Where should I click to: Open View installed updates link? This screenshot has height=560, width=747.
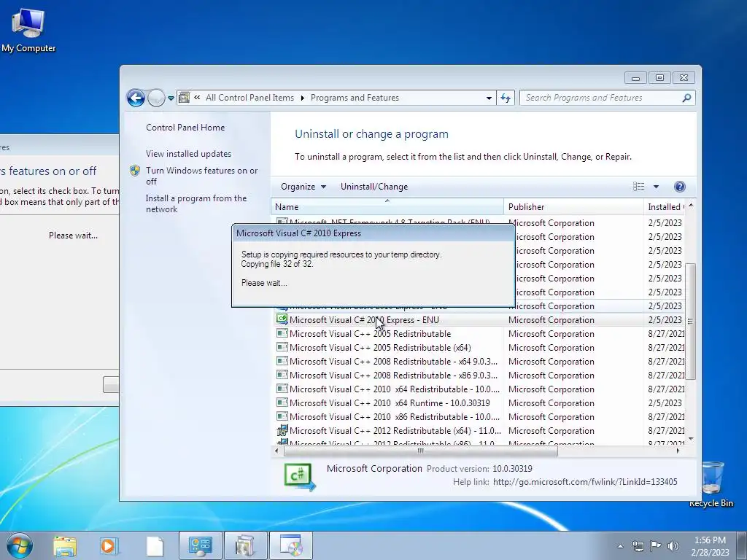[x=189, y=154]
